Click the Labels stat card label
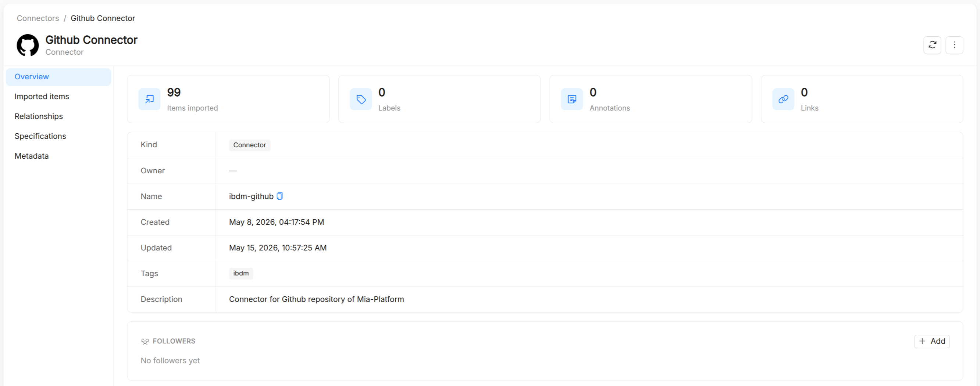This screenshot has width=980, height=386. click(x=389, y=108)
